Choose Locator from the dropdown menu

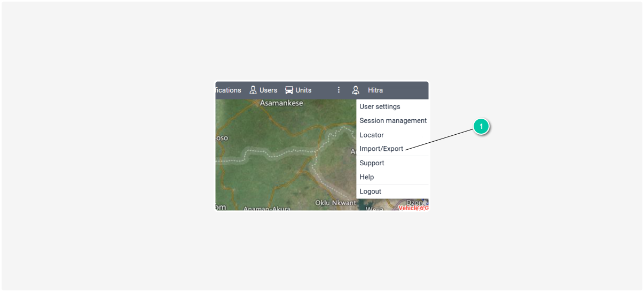372,135
